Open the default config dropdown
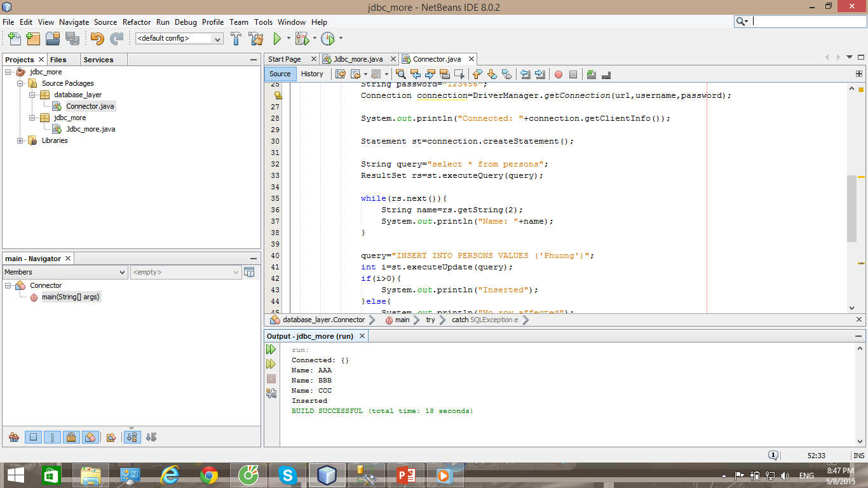The image size is (868, 488). 217,39
